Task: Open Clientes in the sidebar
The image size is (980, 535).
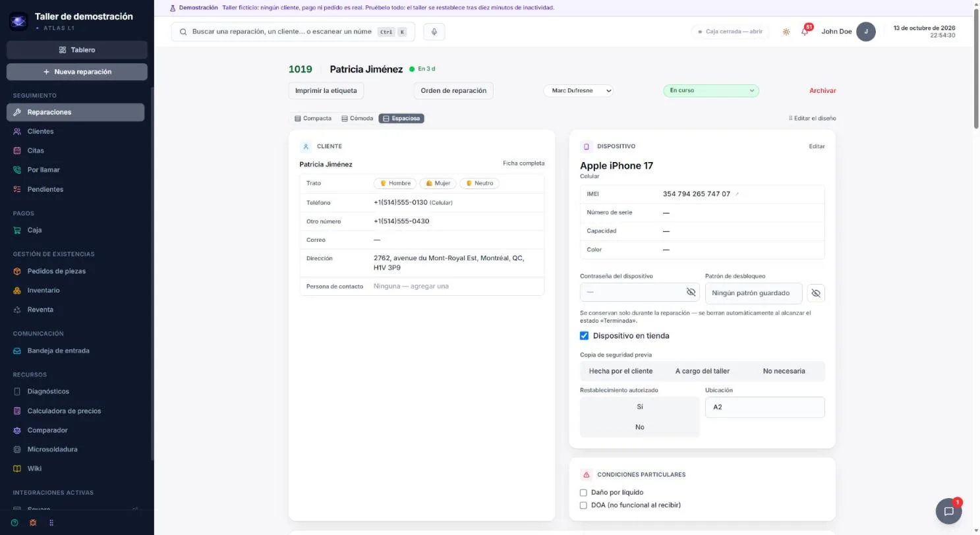Action: tap(76, 131)
